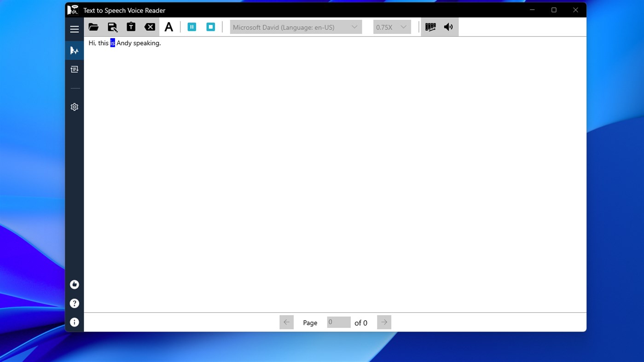644x362 pixels.
Task: Open the about info icon
Action: pos(74,322)
